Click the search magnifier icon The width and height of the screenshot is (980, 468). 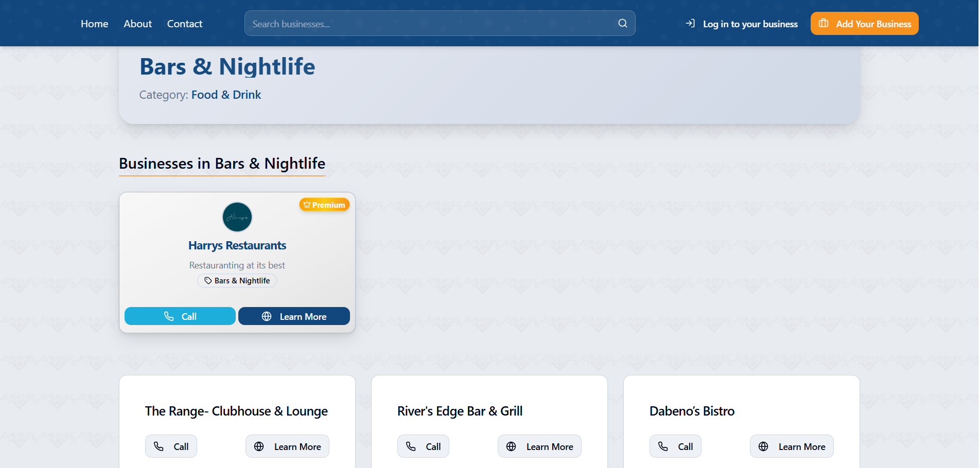click(x=622, y=23)
